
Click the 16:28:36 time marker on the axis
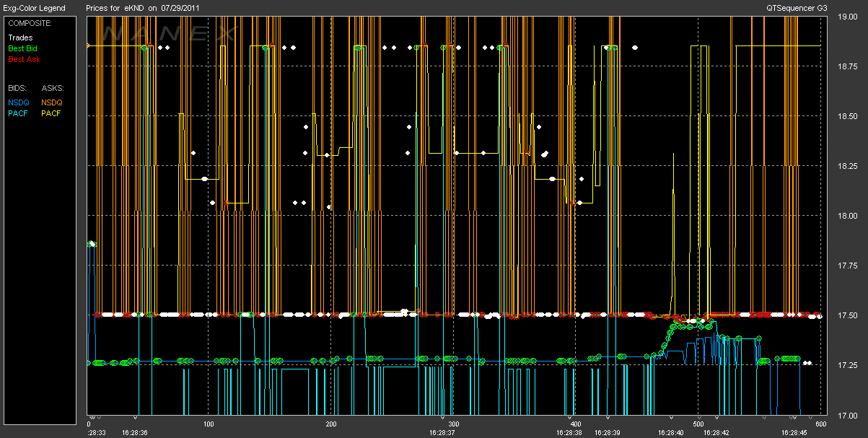coord(136,433)
